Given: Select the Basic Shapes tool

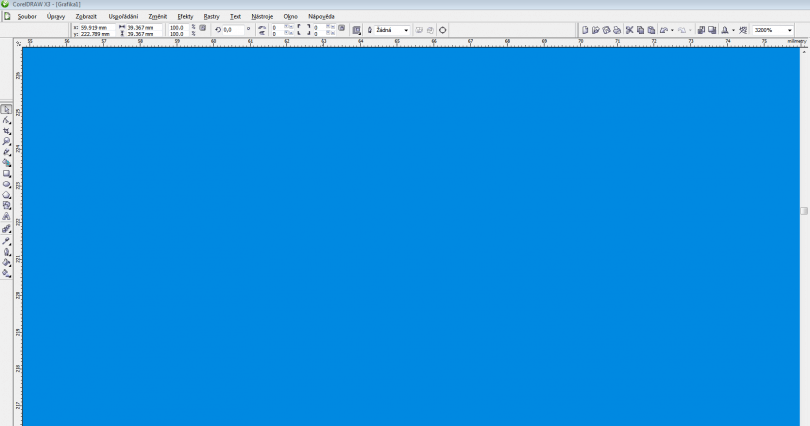Looking at the screenshot, I should [6, 206].
